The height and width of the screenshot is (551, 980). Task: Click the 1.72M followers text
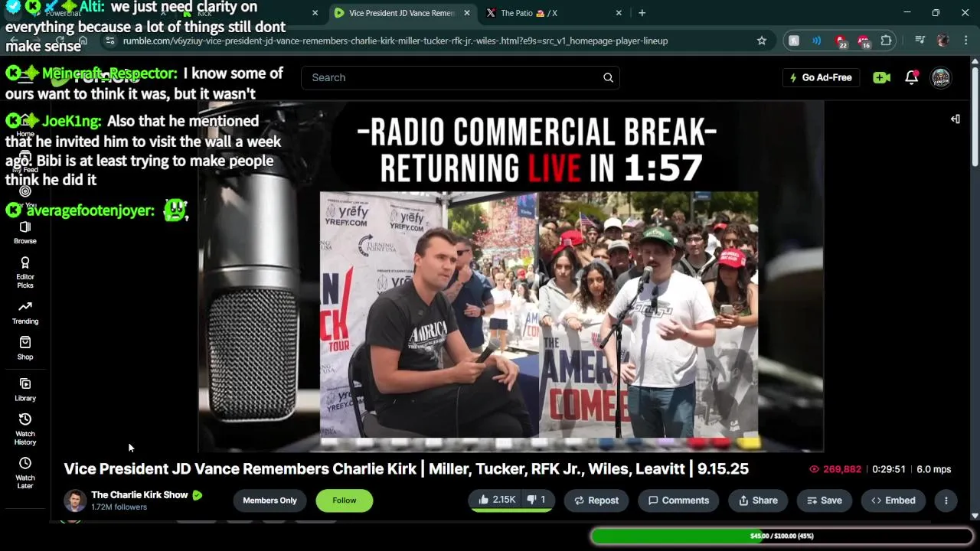(119, 507)
